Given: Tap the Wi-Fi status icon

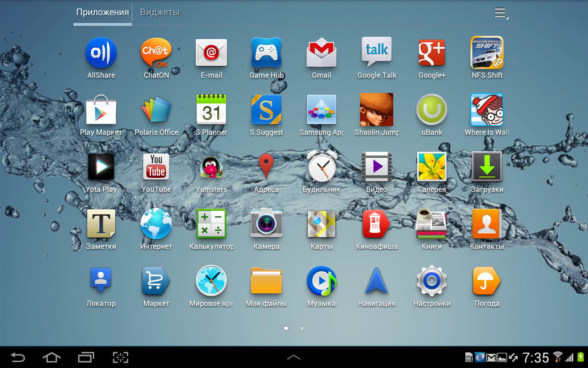Looking at the screenshot, I should (x=558, y=357).
